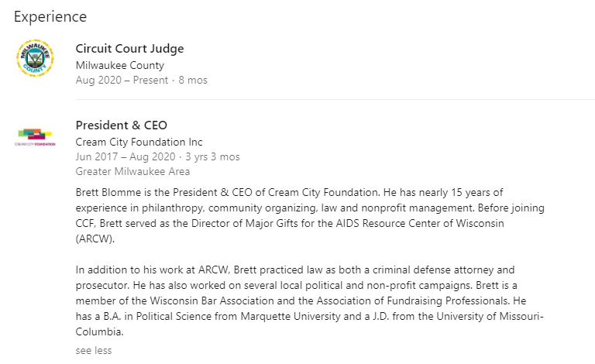Open the President & CEO position title

pyautogui.click(x=121, y=125)
